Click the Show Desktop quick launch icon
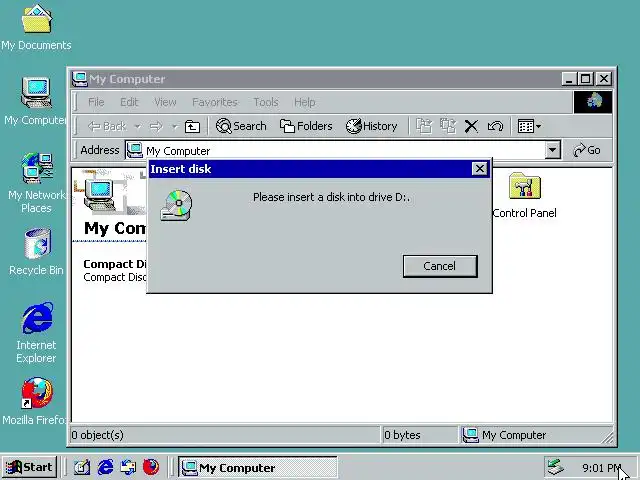The height and width of the screenshot is (480, 640). point(82,467)
